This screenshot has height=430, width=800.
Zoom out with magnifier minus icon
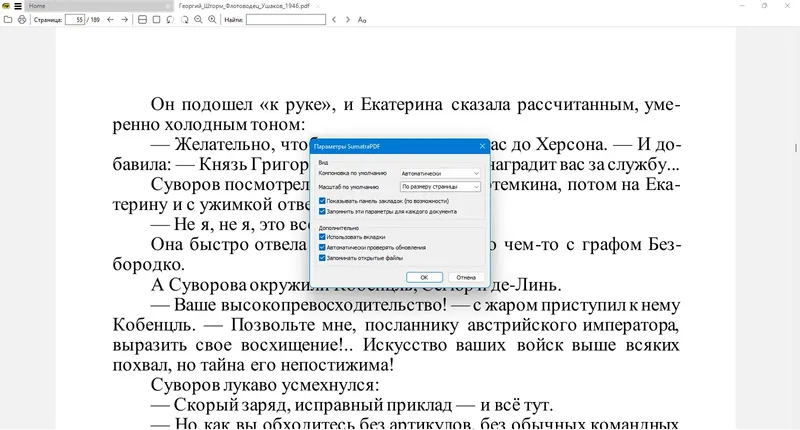pyautogui.click(x=198, y=20)
